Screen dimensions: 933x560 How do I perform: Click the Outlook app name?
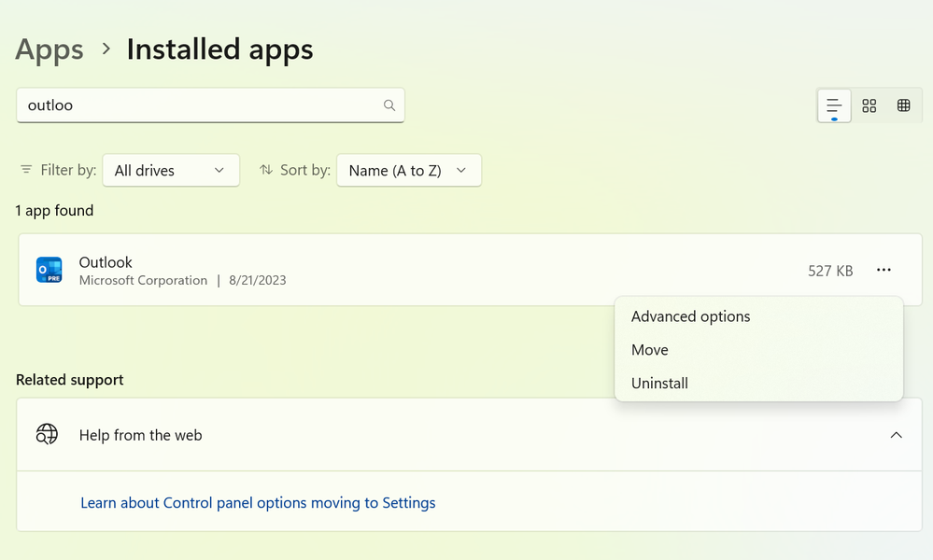point(106,262)
